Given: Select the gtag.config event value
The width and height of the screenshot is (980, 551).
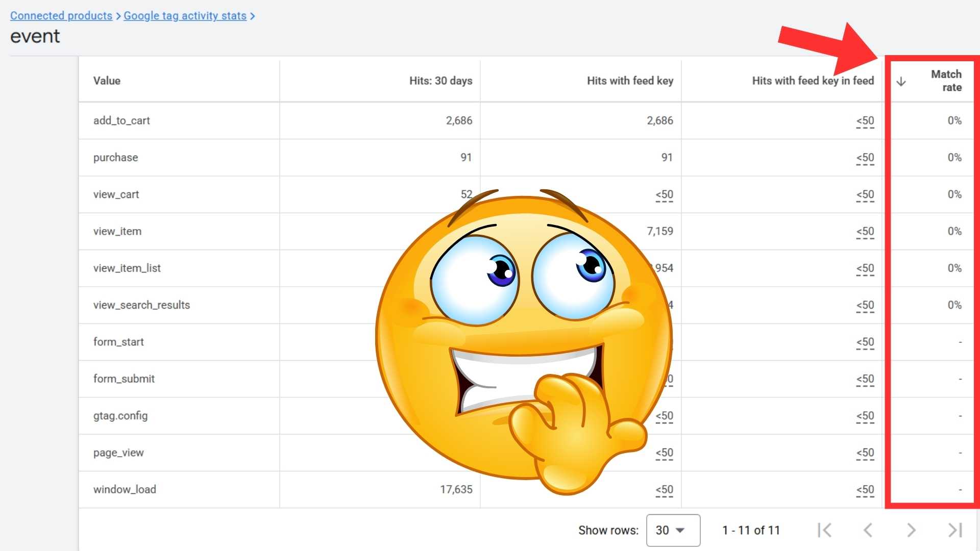Looking at the screenshot, I should pyautogui.click(x=120, y=416).
